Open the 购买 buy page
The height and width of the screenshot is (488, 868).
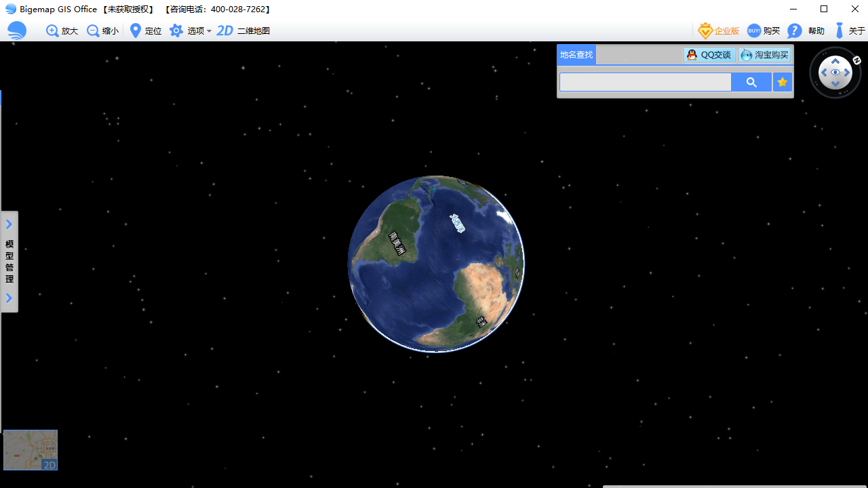pyautogui.click(x=763, y=30)
